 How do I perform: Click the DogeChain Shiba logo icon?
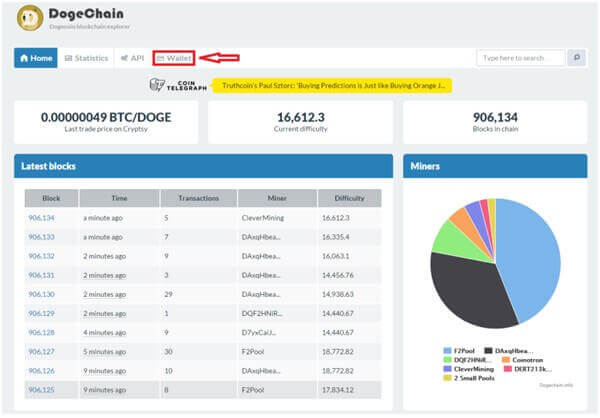pos(29,18)
